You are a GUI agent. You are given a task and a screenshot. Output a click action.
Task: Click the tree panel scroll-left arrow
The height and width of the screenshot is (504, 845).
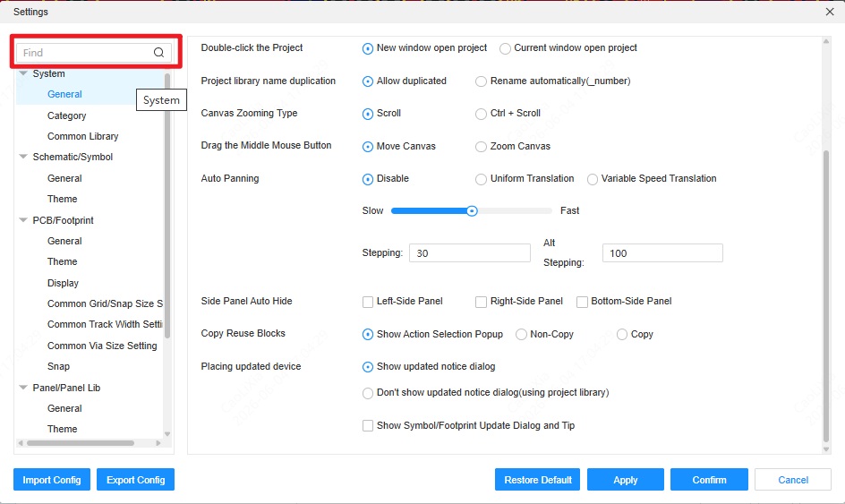[21, 443]
